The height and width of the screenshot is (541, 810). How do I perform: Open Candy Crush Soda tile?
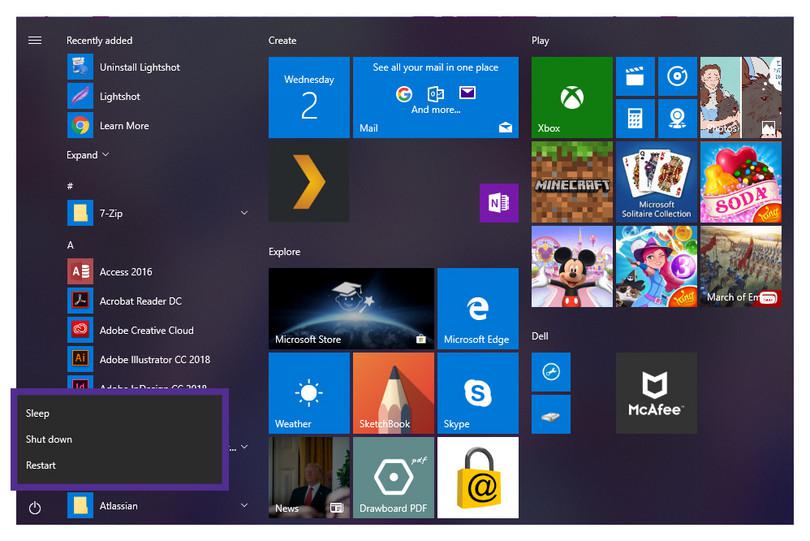(x=740, y=182)
